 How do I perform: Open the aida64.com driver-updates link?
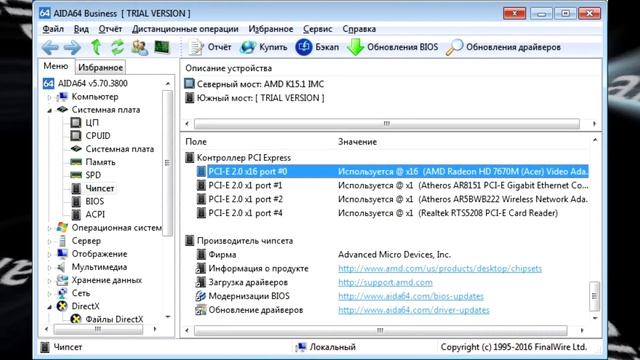[x=413, y=310]
